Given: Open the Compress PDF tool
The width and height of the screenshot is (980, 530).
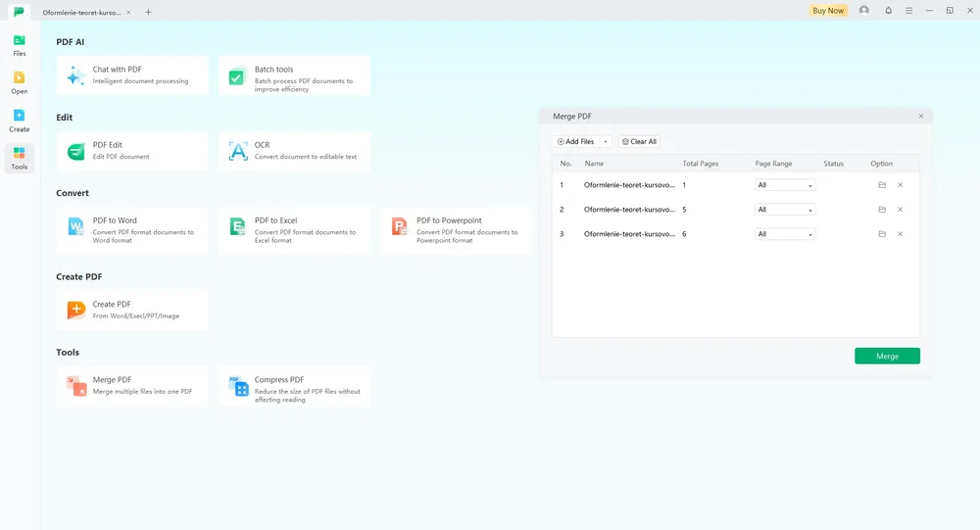Looking at the screenshot, I should tap(294, 386).
